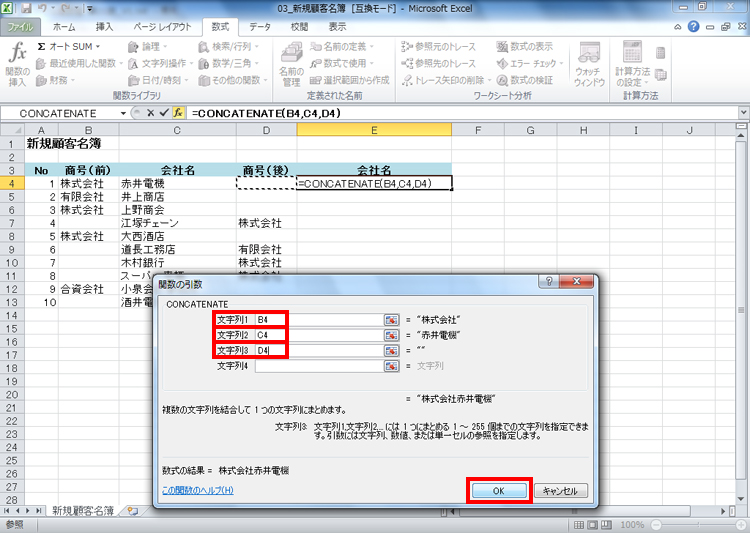Open the Watch Window (ウォッチ ウィンドウ)
This screenshot has width=750, height=533.
click(589, 64)
